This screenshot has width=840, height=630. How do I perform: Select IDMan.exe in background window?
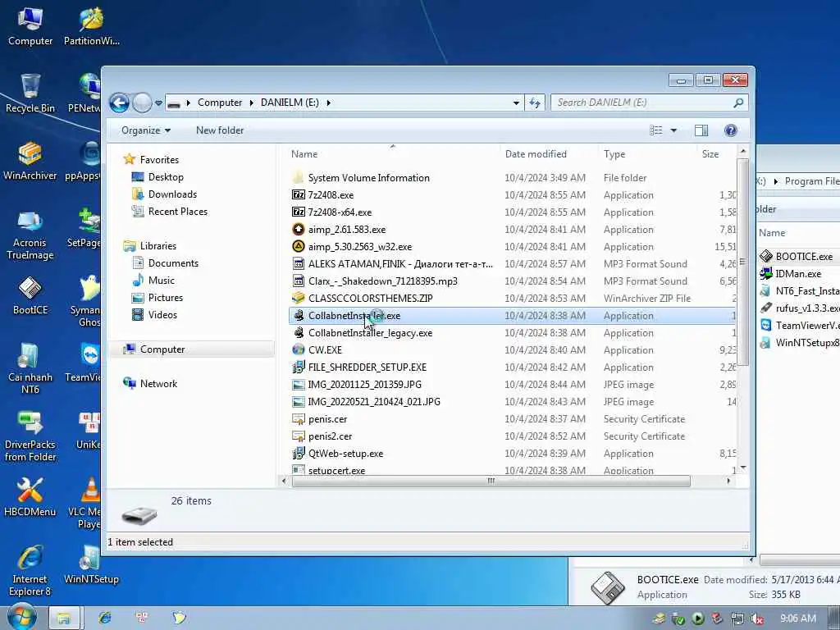[x=791, y=274]
